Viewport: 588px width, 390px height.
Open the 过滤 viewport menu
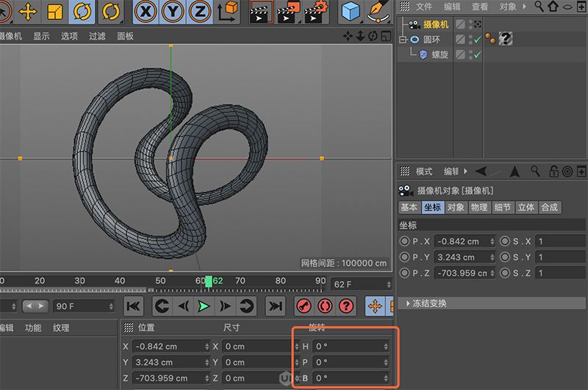point(97,36)
